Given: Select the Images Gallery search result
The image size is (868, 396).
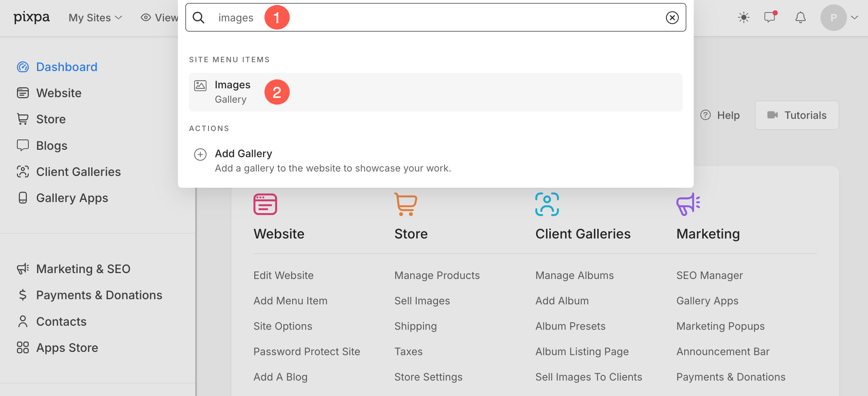Looking at the screenshot, I should coord(436,92).
